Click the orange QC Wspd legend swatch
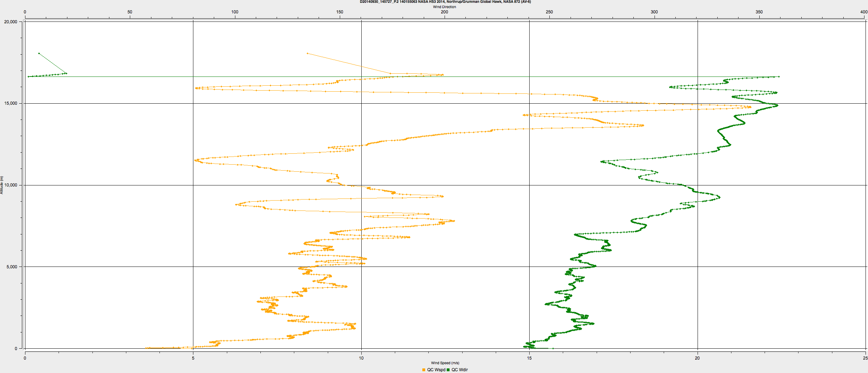This screenshot has height=373, width=868. click(x=423, y=370)
